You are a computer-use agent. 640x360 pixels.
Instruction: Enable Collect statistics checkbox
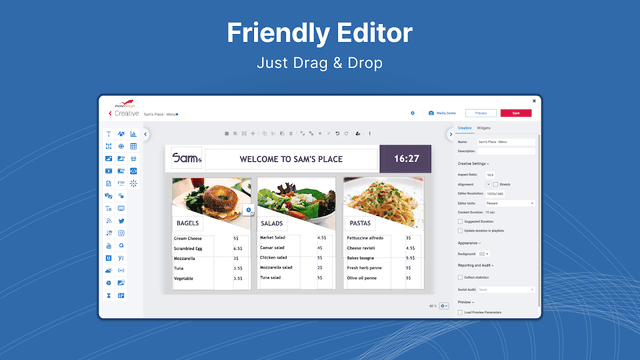click(x=460, y=278)
